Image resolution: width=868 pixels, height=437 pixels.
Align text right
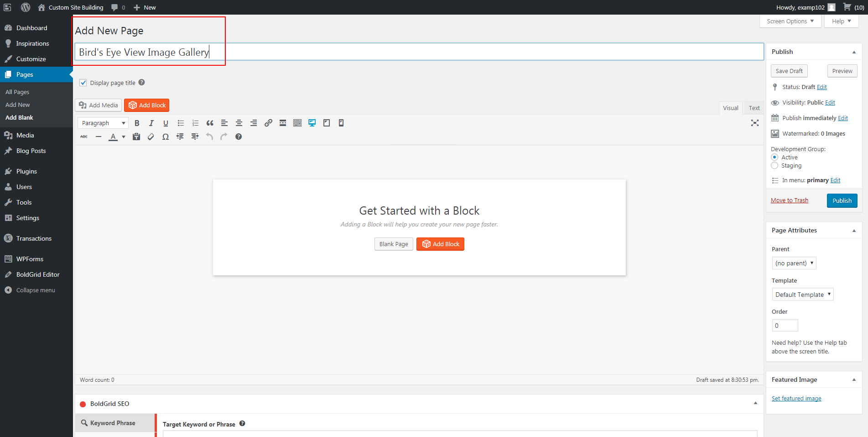[254, 123]
